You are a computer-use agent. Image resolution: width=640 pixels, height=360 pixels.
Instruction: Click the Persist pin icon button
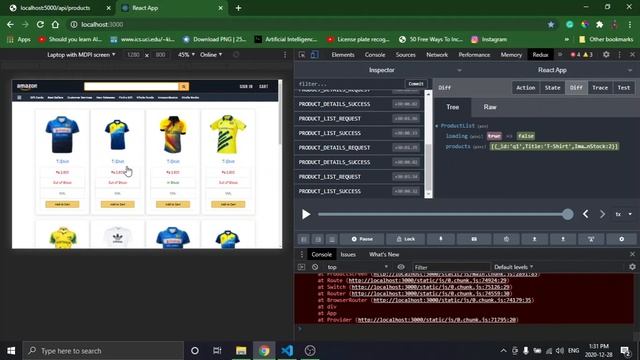[x=441, y=239]
